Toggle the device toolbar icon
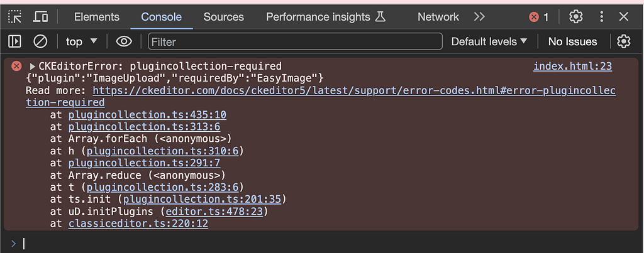Viewport: 644px width, 253px height. pyautogui.click(x=40, y=17)
